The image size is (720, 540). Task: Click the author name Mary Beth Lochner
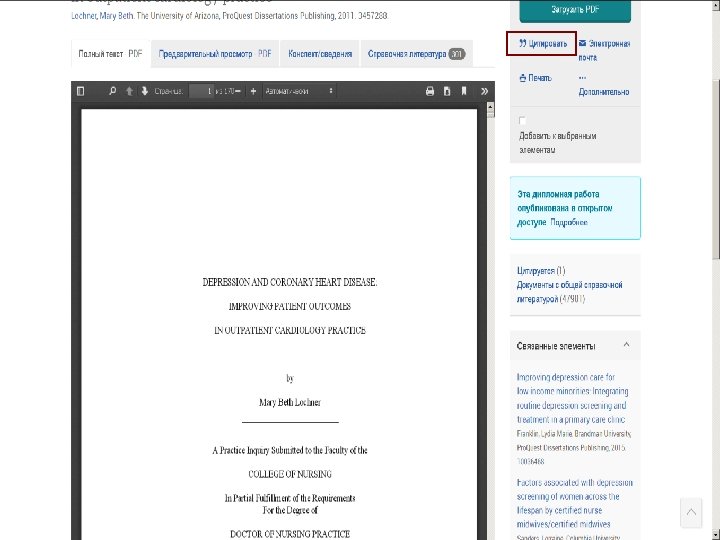[x=290, y=402]
